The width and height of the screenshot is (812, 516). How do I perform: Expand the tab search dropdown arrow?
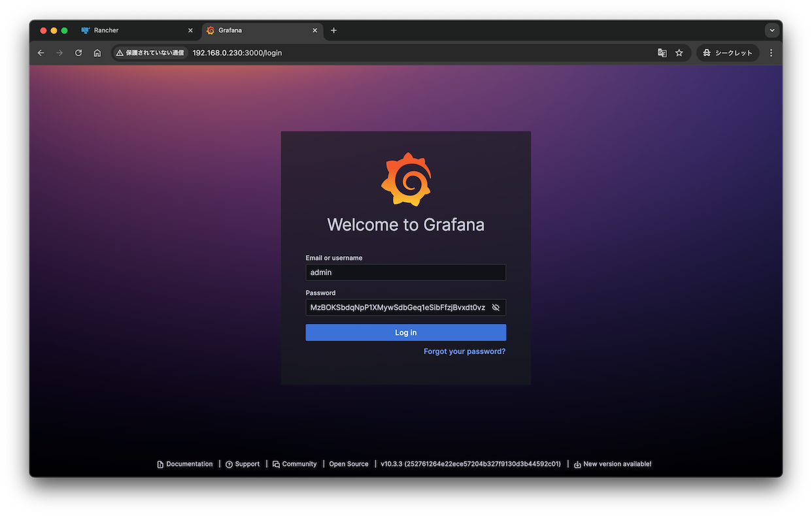point(772,31)
